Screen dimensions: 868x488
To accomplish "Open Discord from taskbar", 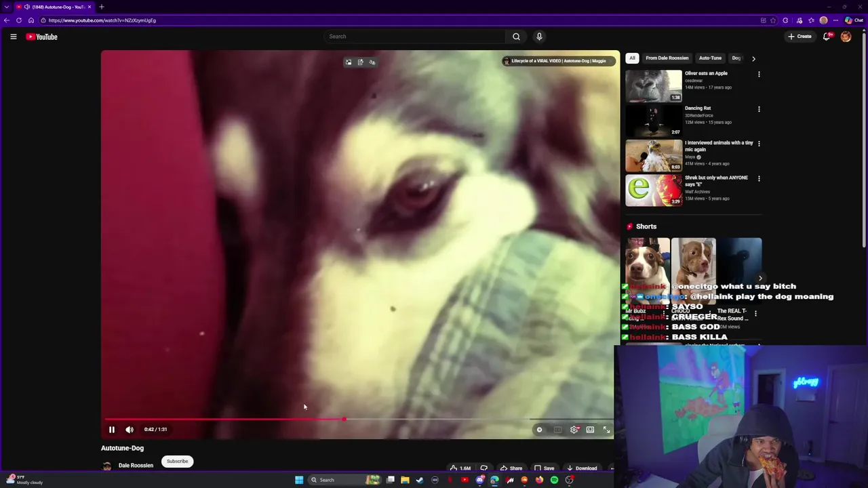I will pyautogui.click(x=479, y=480).
